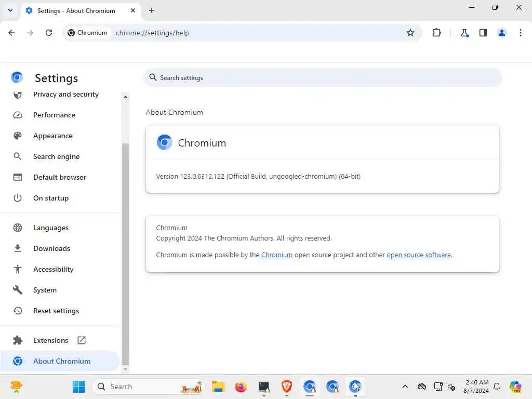Screen dimensions: 532x399
Task: Click the Downloads arrow icon in sidebar
Action: [18, 248]
